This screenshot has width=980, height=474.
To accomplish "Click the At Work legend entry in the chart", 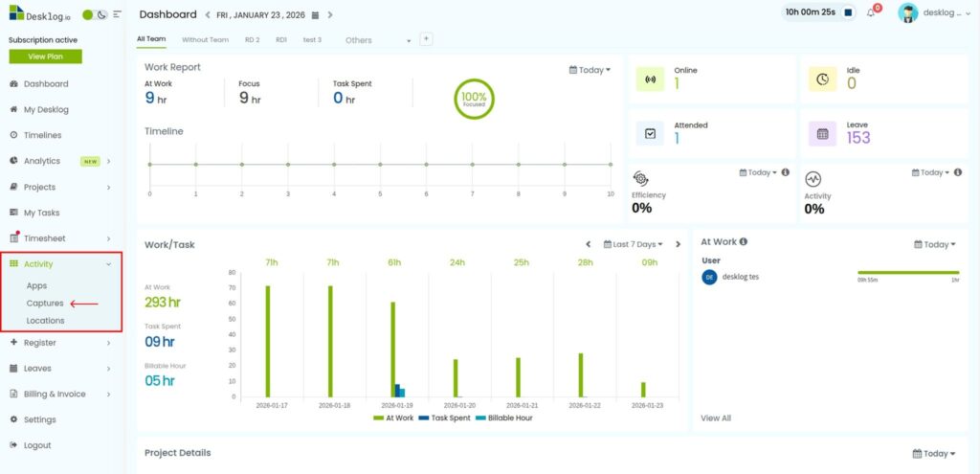I will point(392,418).
